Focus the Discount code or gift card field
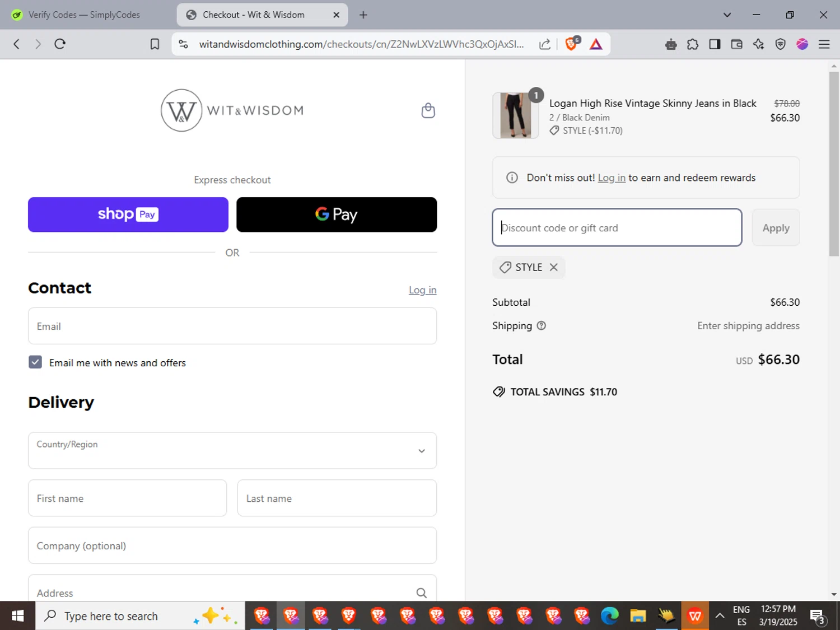The height and width of the screenshot is (630, 840). (617, 227)
